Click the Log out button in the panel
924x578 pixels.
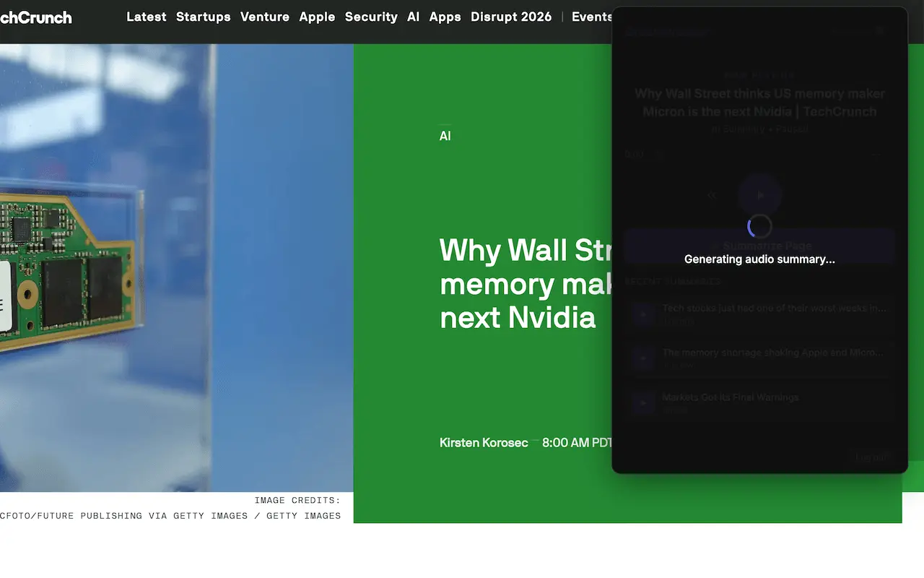click(873, 457)
